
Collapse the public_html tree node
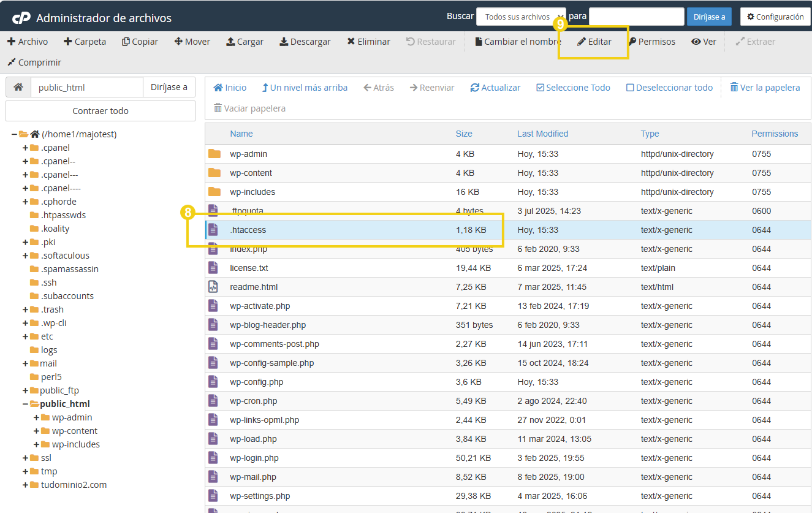click(x=25, y=404)
